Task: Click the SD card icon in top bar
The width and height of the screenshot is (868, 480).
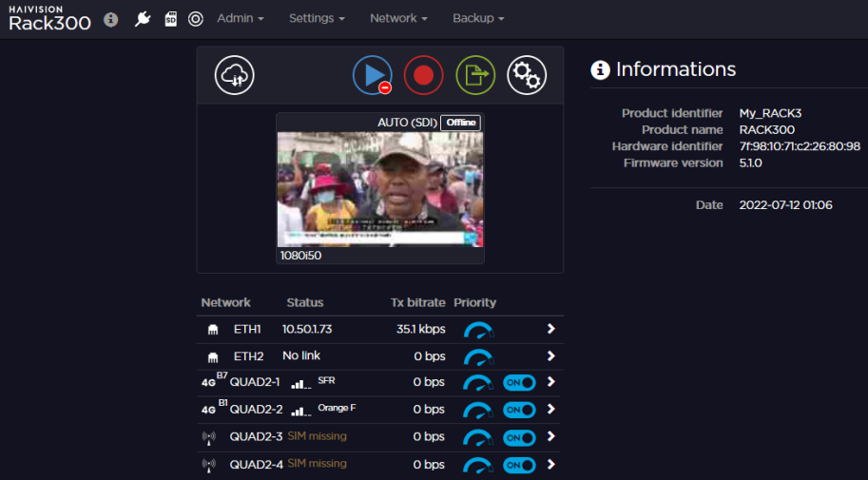Action: point(170,19)
